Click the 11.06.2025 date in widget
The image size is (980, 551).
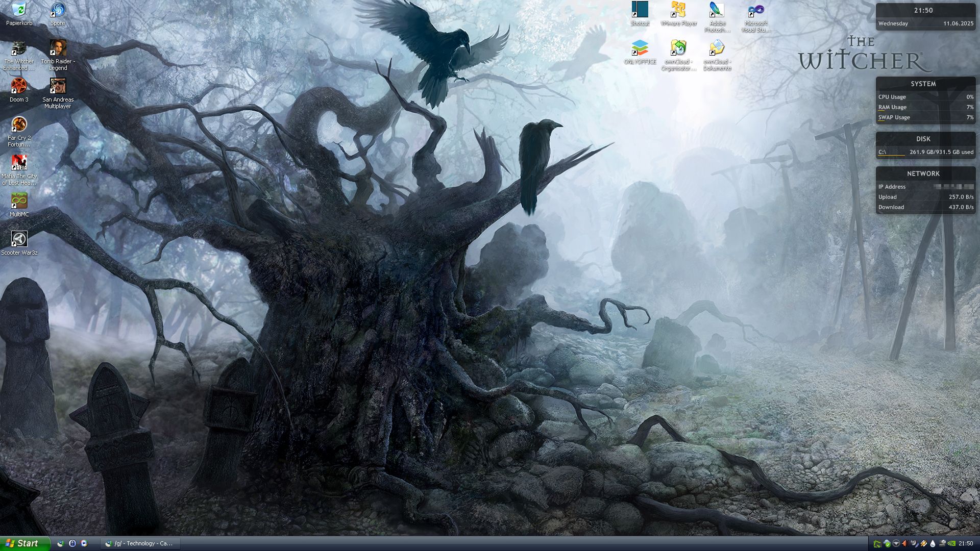pos(958,23)
